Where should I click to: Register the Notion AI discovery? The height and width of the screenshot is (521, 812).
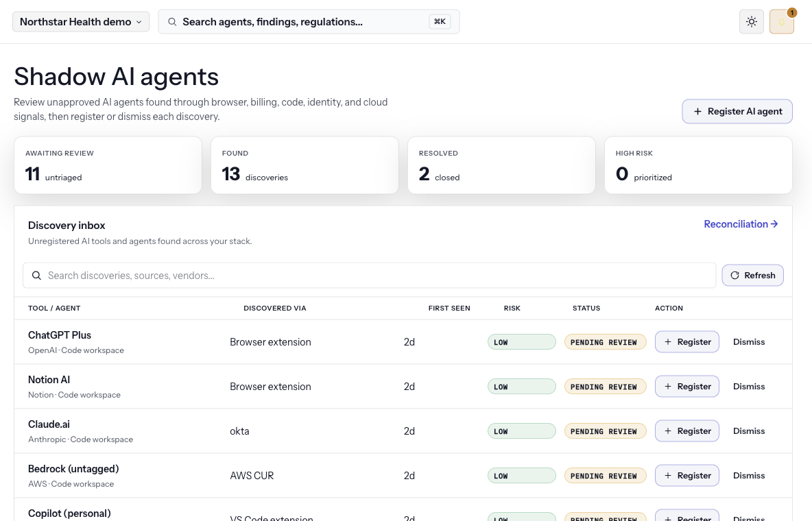[x=686, y=387]
